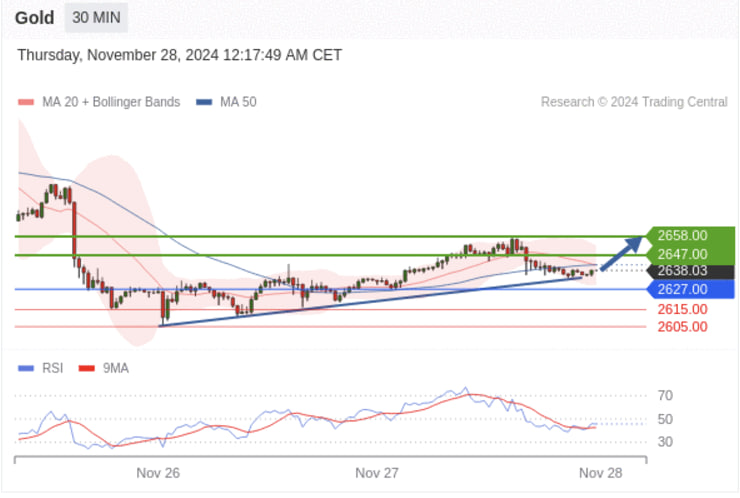This screenshot has height=498, width=740.
Task: Select the timestamp 'Thursday, November 28, 2024 12:17:49 AM CET'
Action: [x=179, y=55]
